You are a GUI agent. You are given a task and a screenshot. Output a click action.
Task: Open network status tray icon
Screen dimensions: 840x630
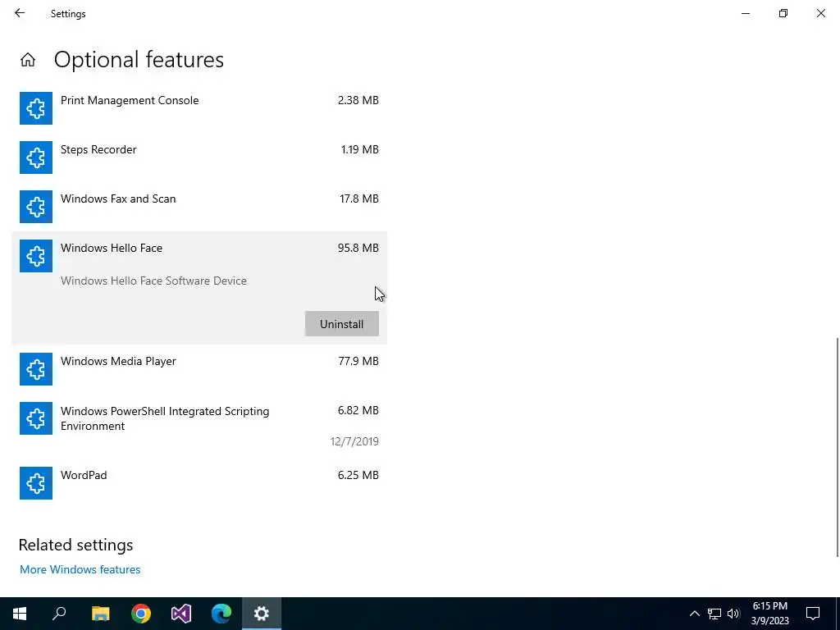coord(714,614)
